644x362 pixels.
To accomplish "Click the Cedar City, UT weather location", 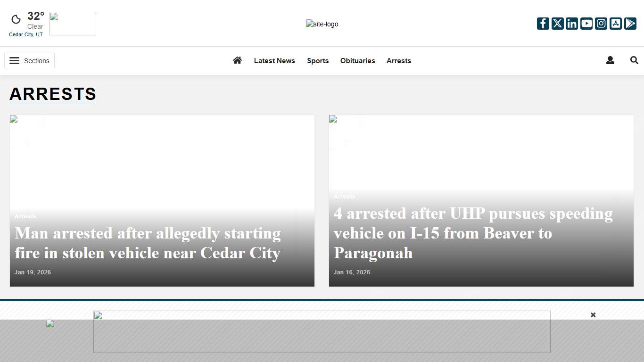I will [26, 34].
